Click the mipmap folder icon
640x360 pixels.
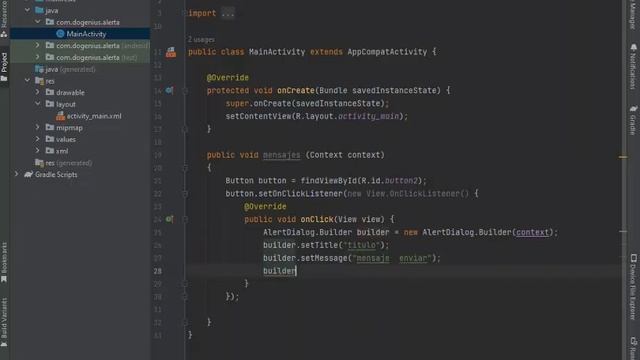(x=50, y=127)
